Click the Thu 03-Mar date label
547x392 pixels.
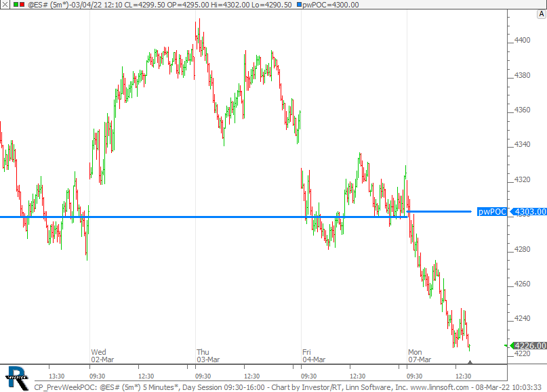[x=208, y=355]
